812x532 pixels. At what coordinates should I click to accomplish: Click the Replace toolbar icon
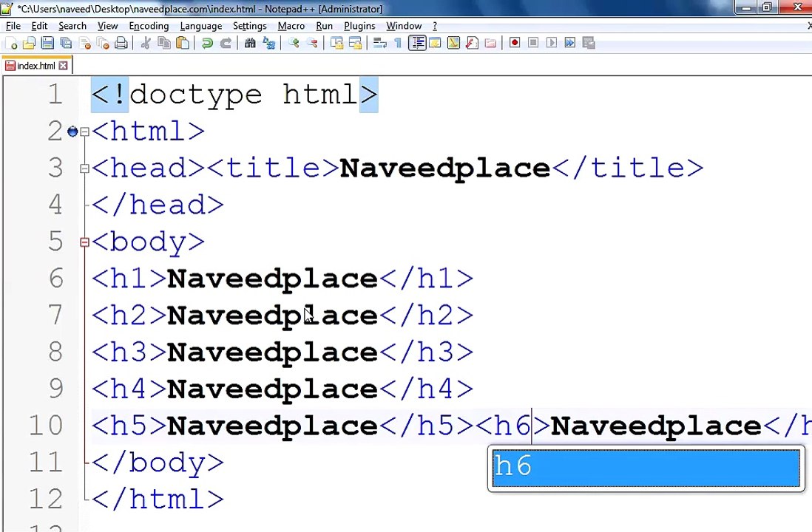click(x=268, y=43)
